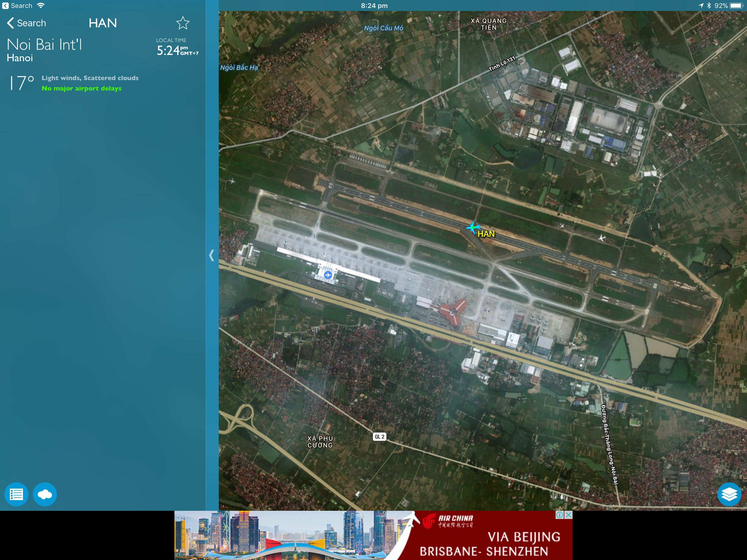This screenshot has width=747, height=560.
Task: Open the flight list view button
Action: click(16, 494)
